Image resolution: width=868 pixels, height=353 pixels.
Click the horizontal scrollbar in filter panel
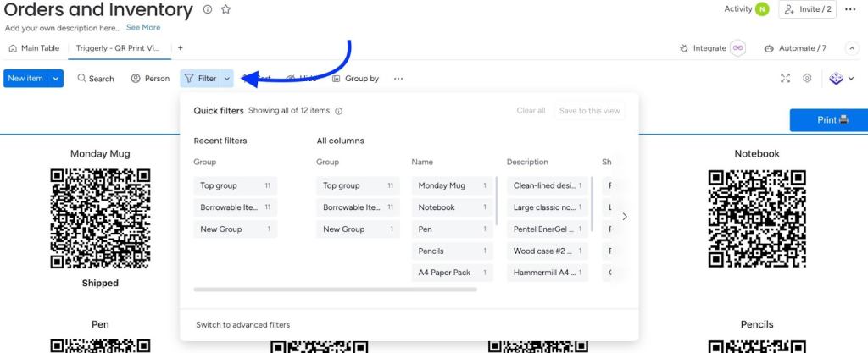coord(335,290)
